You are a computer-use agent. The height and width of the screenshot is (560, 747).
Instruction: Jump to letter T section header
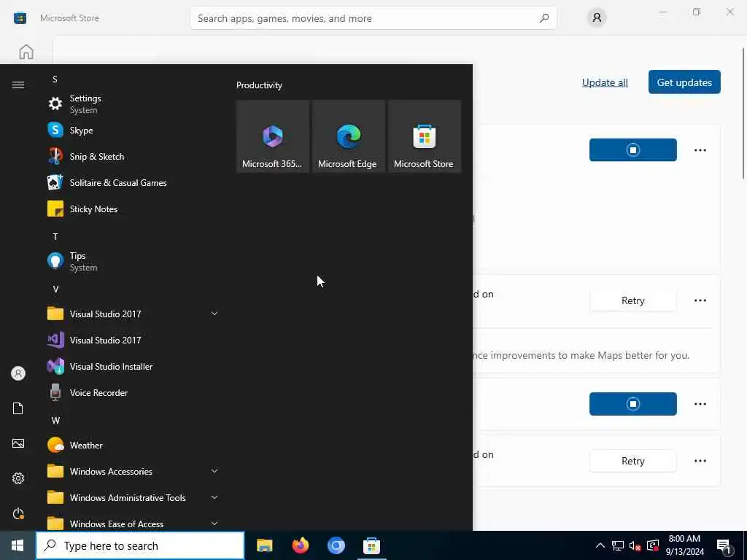click(x=55, y=237)
